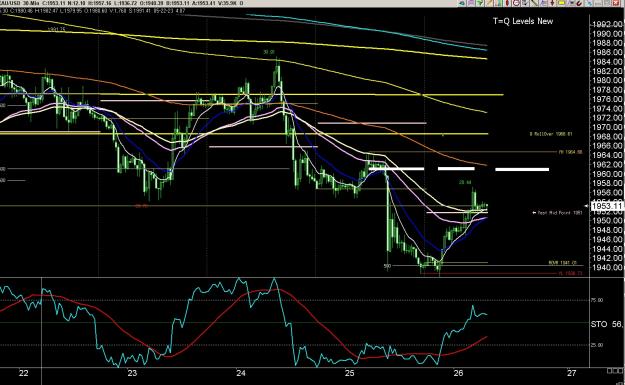Click the blue-gray dropdown arrow icon
The image size is (625, 385).
point(571,3)
